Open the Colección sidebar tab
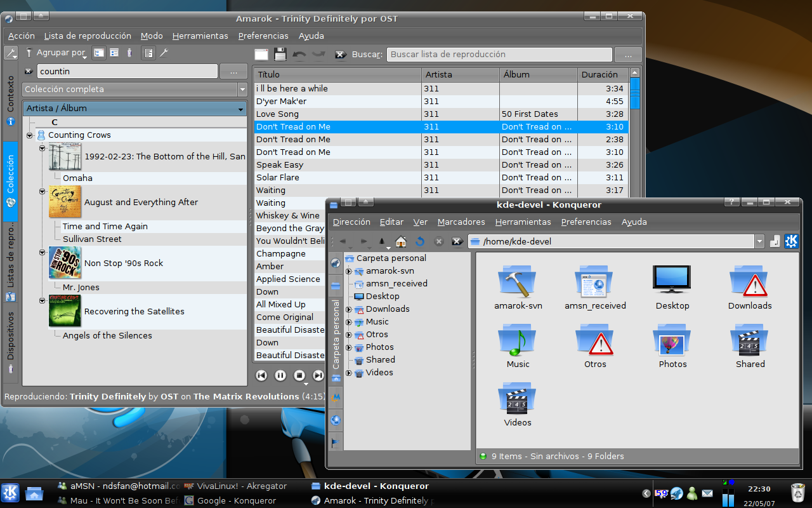 [x=11, y=181]
